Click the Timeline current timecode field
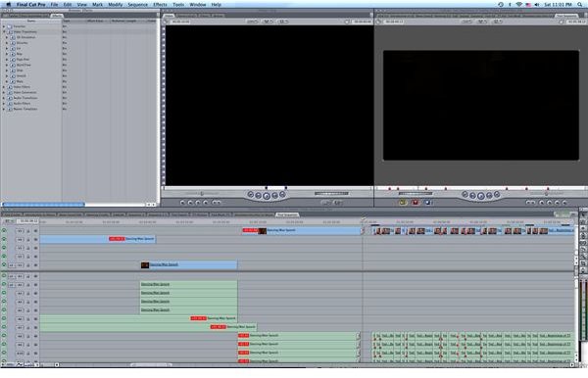 [28, 221]
